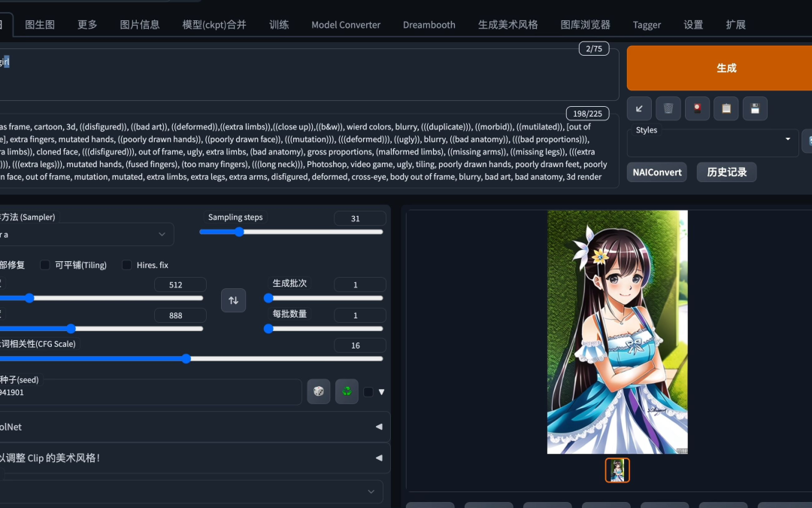Adjust the CFG Scale slider
The height and width of the screenshot is (508, 812).
pyautogui.click(x=192, y=358)
